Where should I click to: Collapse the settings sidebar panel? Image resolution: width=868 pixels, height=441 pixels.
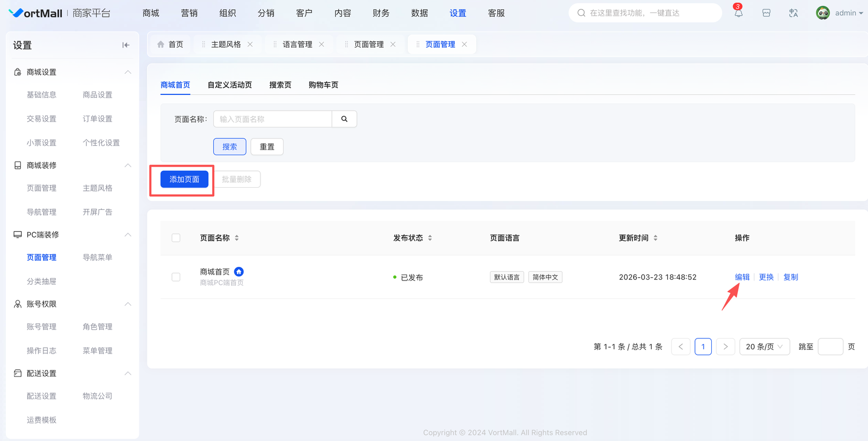tap(126, 45)
